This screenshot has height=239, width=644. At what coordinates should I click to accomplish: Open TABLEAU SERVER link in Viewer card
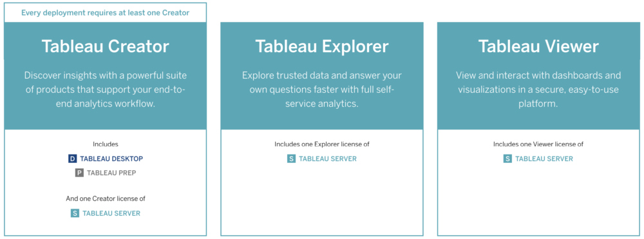(544, 158)
